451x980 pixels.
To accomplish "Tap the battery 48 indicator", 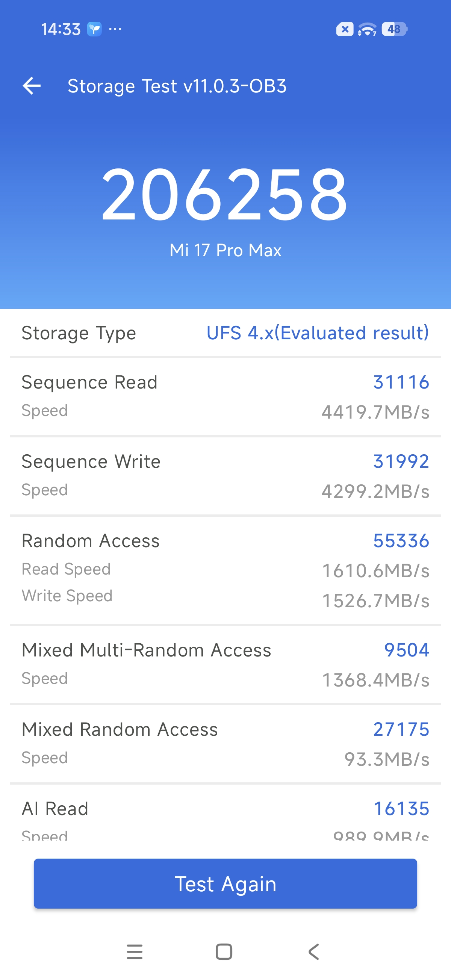I will point(394,29).
